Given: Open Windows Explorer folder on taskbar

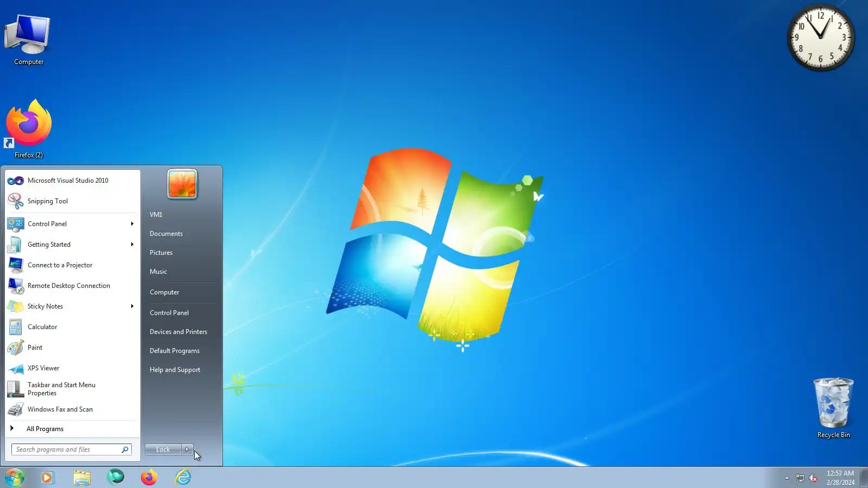Looking at the screenshot, I should [82, 478].
